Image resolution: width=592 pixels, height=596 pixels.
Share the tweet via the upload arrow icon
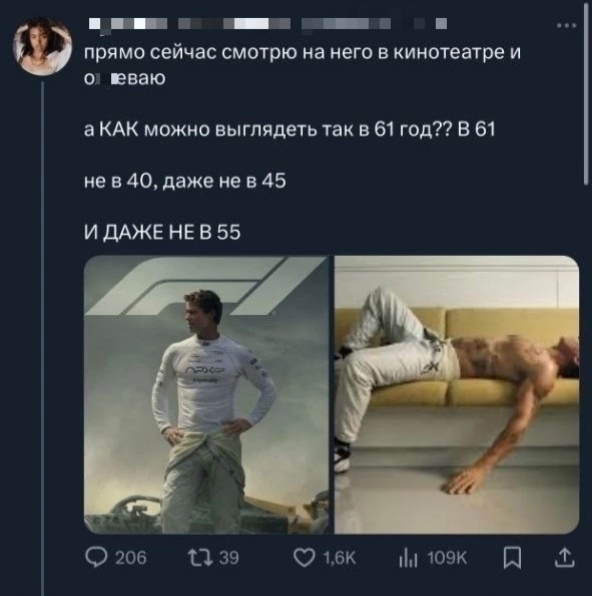pyautogui.click(x=565, y=557)
